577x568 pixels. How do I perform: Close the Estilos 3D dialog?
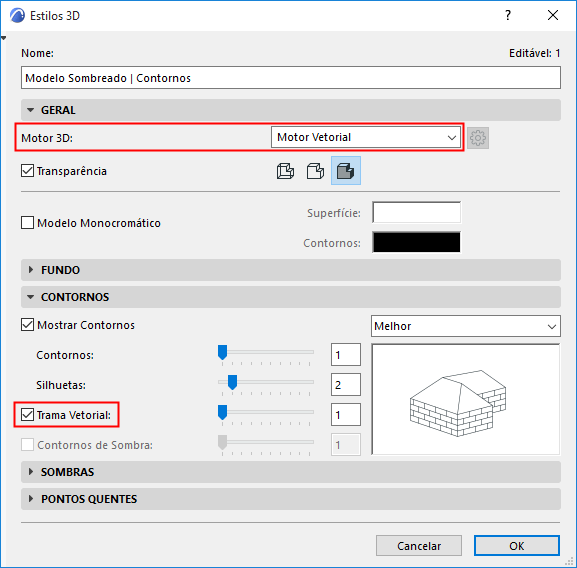click(x=553, y=15)
